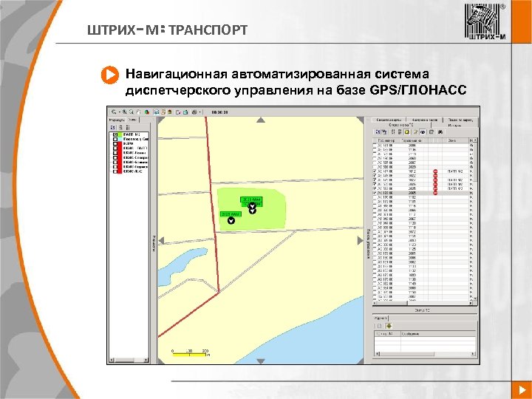The height and width of the screenshot is (399, 532).
Task: Open the zoom tool dropdown arrow
Action: point(120,112)
